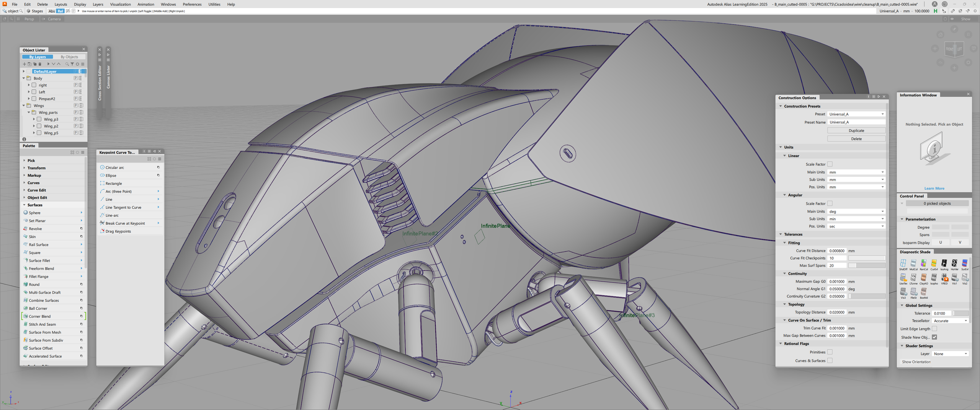980x410 pixels.
Task: Click the Learn More link
Action: click(934, 188)
